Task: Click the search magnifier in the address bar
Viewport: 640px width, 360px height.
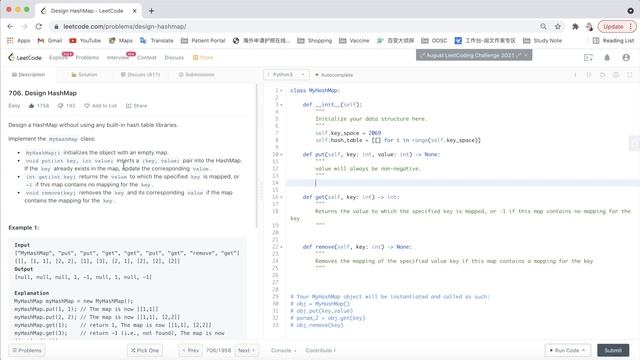Action: point(543,27)
